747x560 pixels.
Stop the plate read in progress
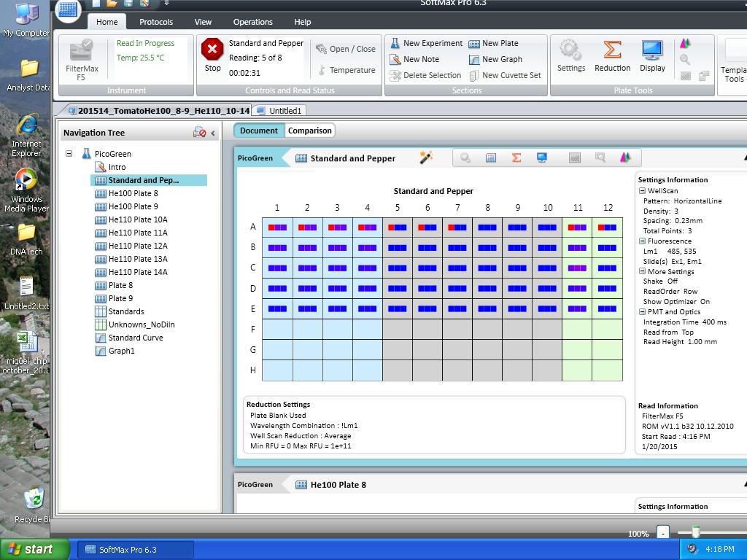[212, 55]
